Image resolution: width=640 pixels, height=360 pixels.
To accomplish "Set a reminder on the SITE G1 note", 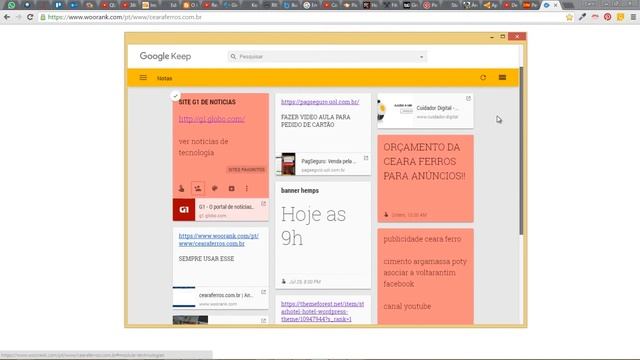I will point(182,188).
